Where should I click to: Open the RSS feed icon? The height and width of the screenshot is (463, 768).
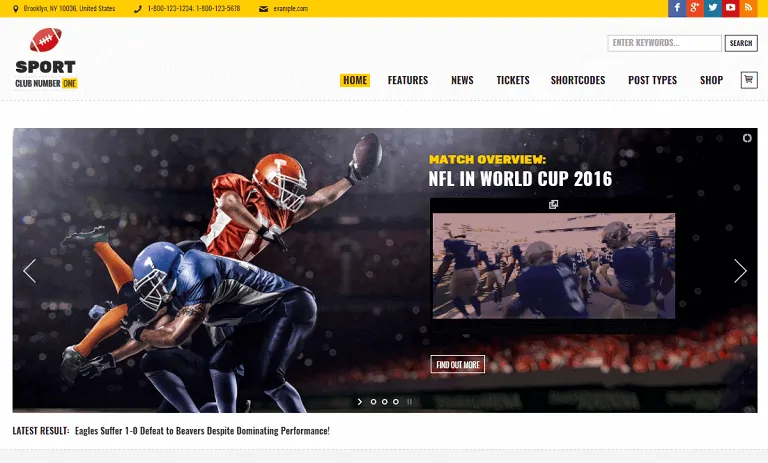coord(748,8)
